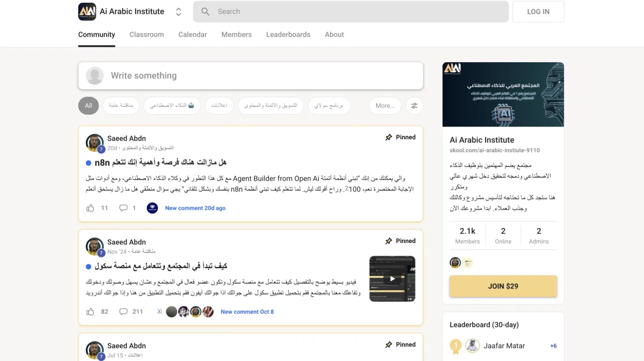Filter by 'التسويق والأتمتة والمحتوى' category
This screenshot has height=361, width=644.
click(270, 106)
